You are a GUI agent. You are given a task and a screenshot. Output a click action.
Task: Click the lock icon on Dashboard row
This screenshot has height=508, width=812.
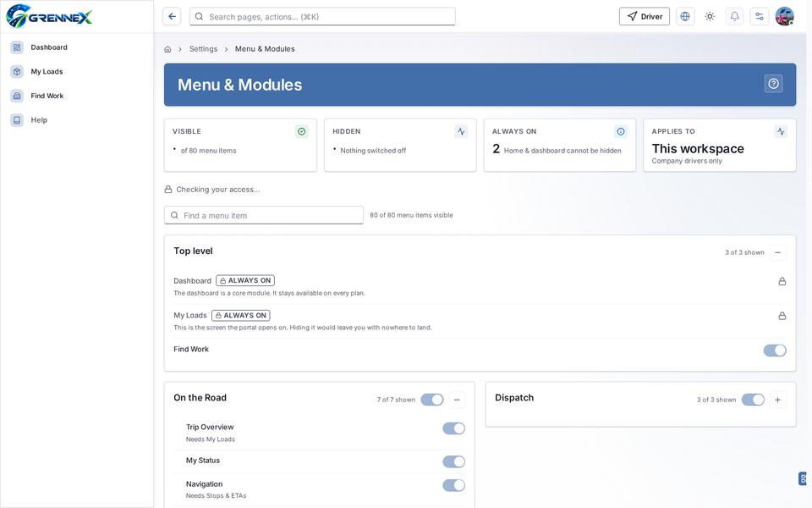(x=782, y=281)
